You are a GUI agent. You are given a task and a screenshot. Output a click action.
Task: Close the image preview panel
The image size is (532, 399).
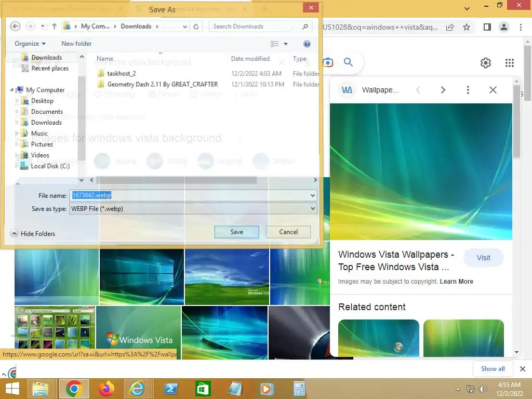[493, 90]
